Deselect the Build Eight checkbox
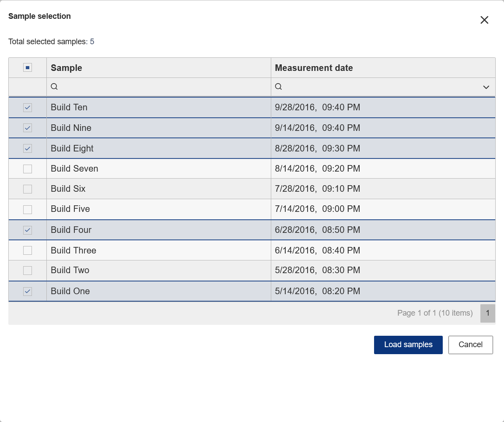The width and height of the screenshot is (504, 422). click(28, 148)
